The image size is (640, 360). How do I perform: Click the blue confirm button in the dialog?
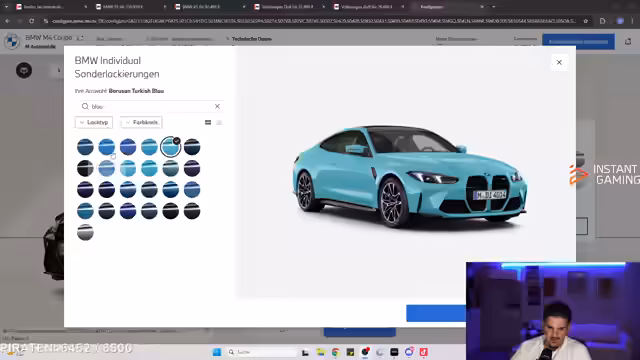coord(436,313)
